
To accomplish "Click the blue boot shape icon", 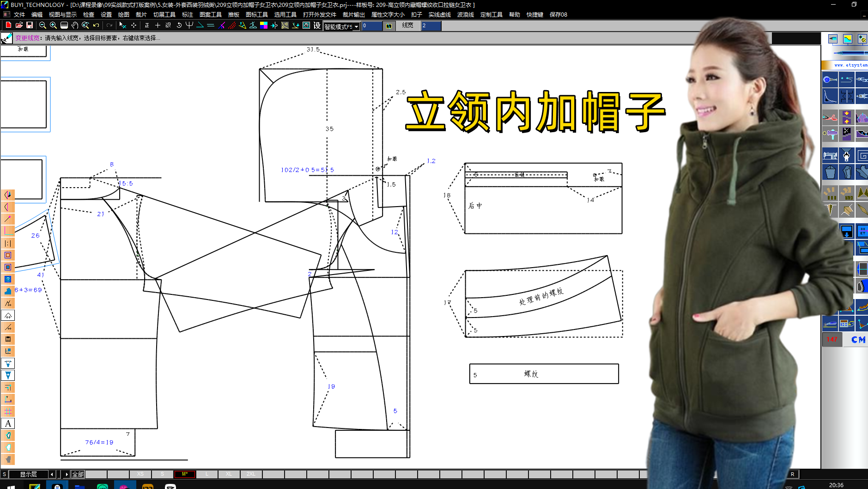I will [x=8, y=291].
